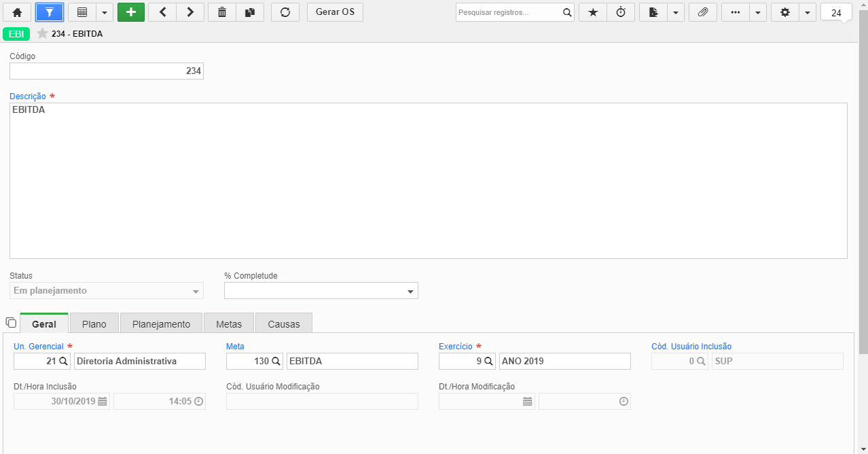Delete record with trash icon
Image resolution: width=868 pixels, height=454 pixels.
222,12
